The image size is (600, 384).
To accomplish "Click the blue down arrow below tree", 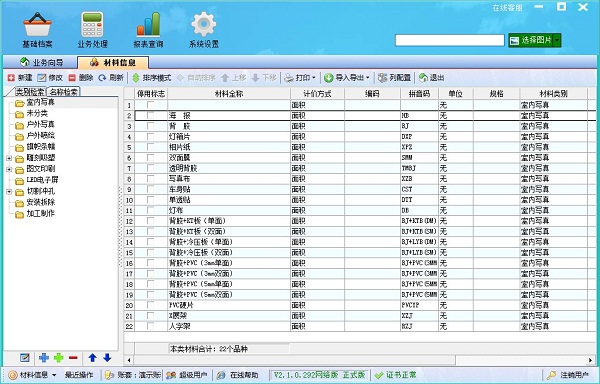I will click(107, 358).
